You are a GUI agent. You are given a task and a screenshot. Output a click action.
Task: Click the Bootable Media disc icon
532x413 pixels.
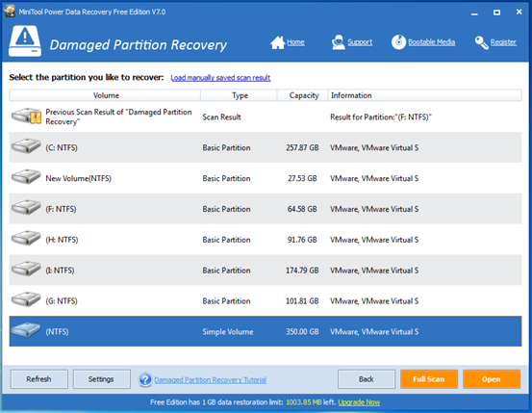coord(398,42)
